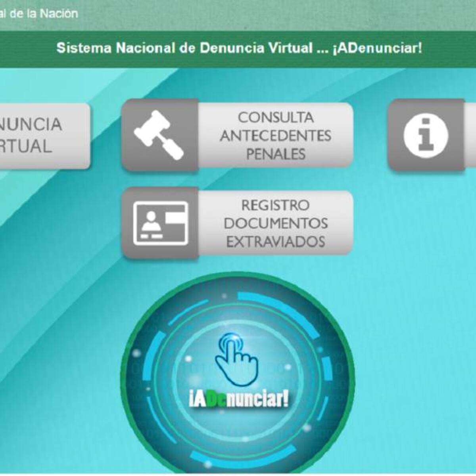Click the information circle icon
This screenshot has width=476, height=476.
point(426,135)
